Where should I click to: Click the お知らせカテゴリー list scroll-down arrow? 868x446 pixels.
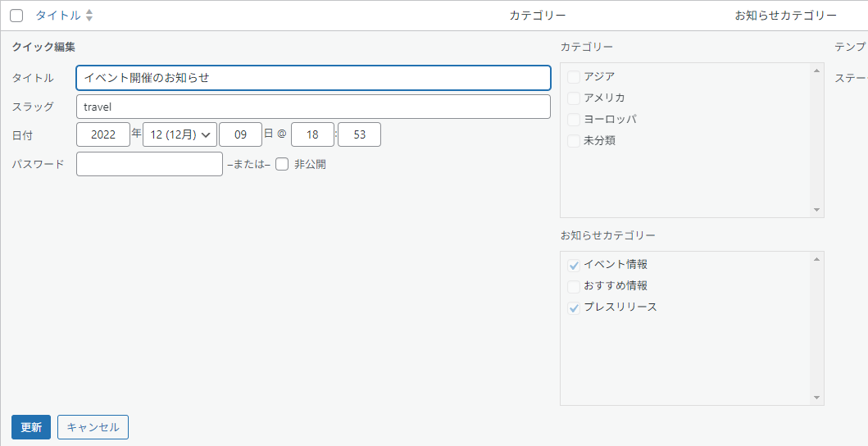[816, 398]
